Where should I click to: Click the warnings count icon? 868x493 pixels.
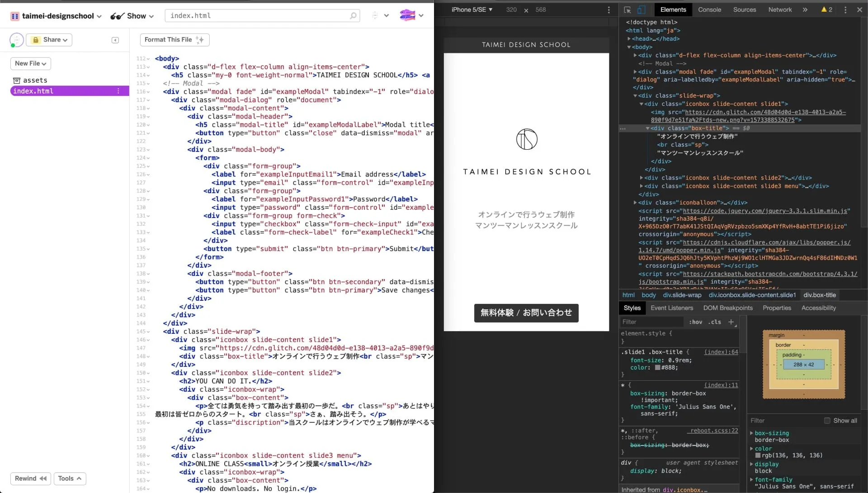click(x=826, y=9)
